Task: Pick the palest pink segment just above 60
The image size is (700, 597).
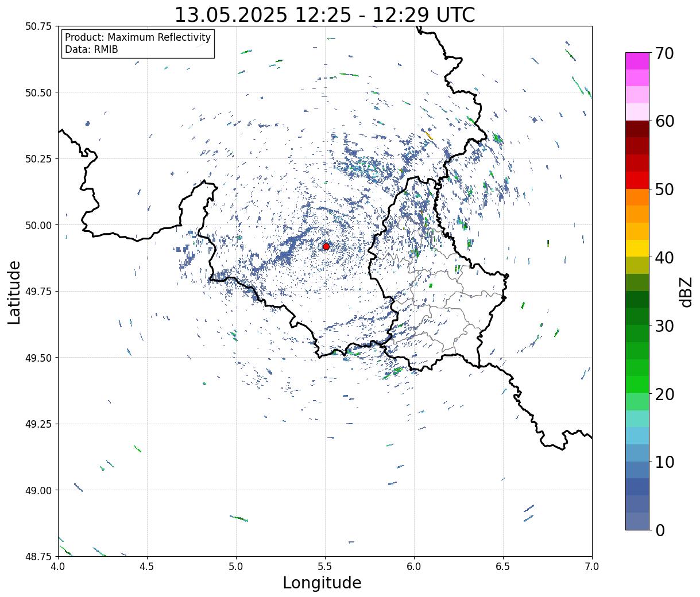Action: coord(637,112)
